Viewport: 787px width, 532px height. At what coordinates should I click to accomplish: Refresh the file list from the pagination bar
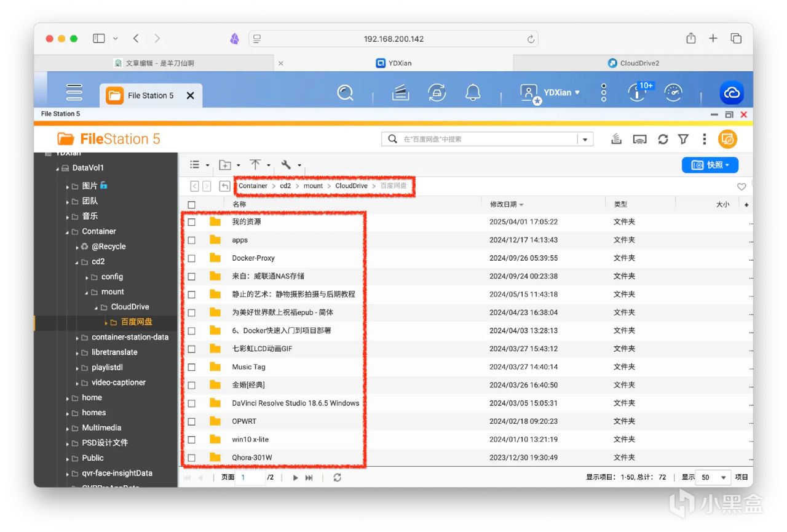[337, 478]
